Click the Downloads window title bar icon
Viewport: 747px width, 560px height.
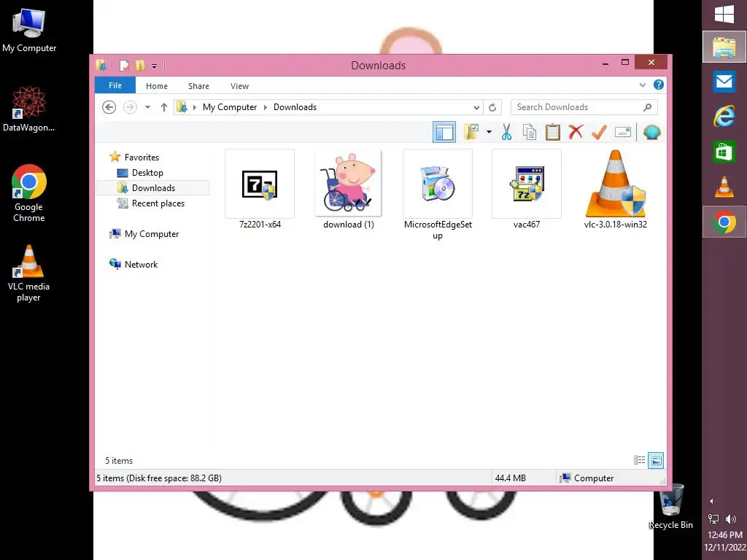pos(101,65)
